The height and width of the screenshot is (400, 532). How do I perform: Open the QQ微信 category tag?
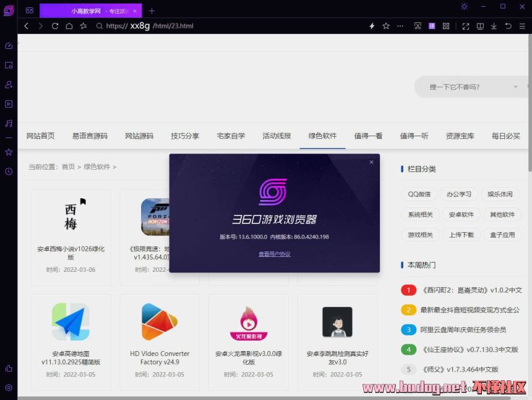[419, 194]
